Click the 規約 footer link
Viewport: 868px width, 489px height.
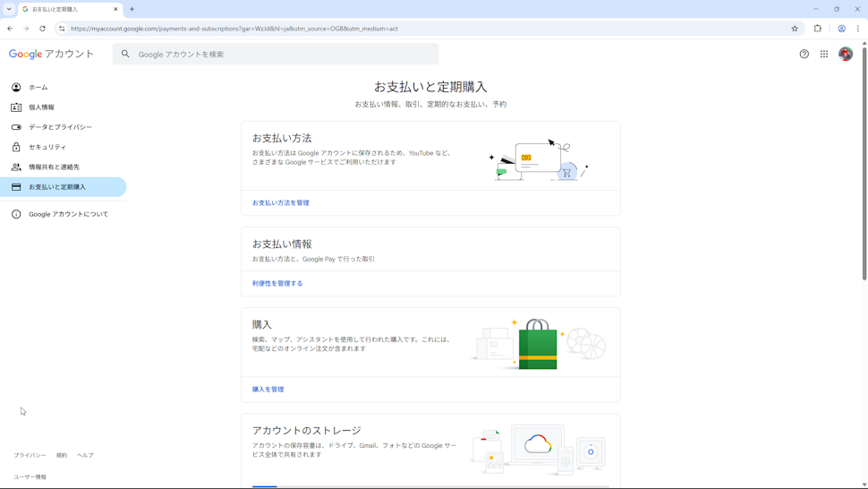point(62,455)
